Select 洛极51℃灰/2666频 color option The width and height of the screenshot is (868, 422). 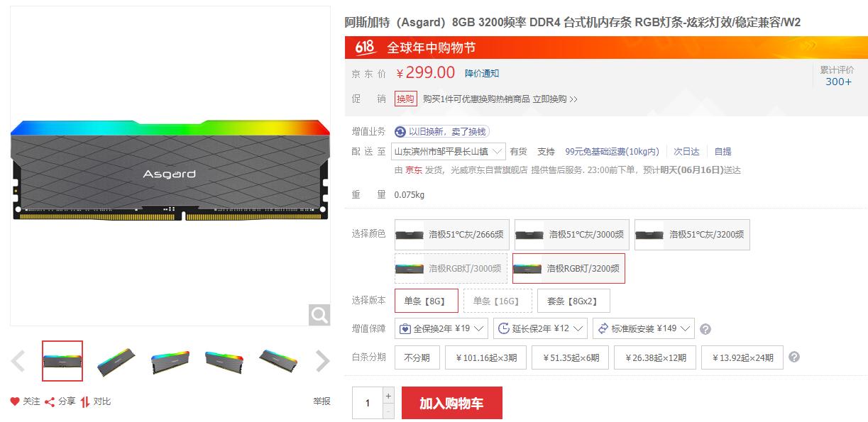(451, 235)
